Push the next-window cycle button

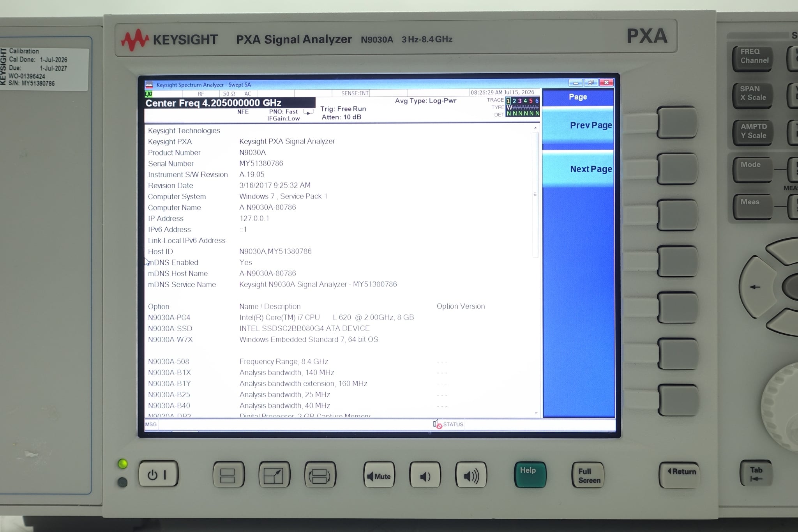(320, 475)
